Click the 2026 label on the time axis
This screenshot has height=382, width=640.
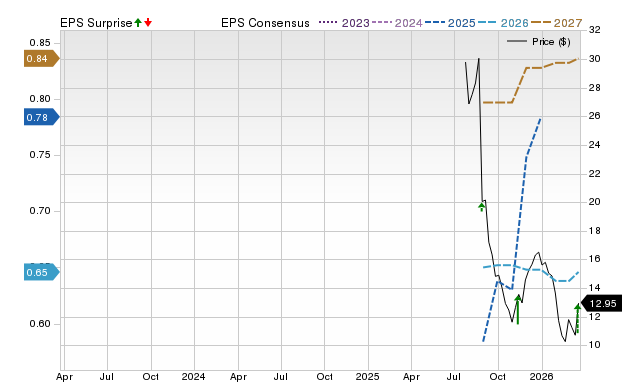pyautogui.click(x=541, y=376)
